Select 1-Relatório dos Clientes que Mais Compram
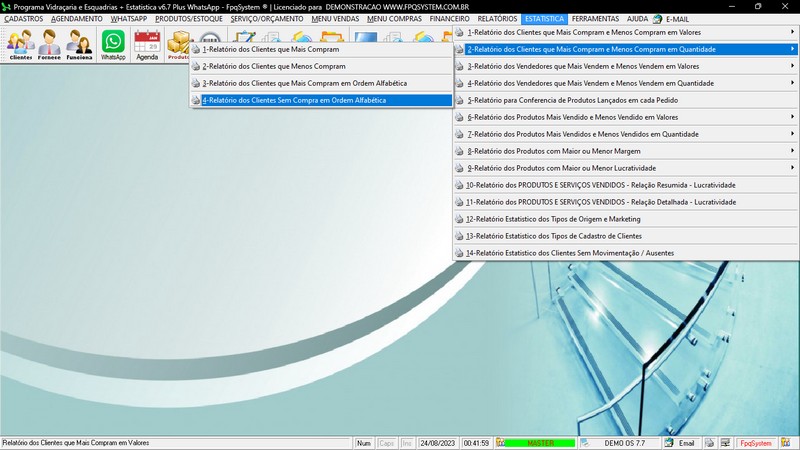The image size is (800, 450). click(321, 49)
